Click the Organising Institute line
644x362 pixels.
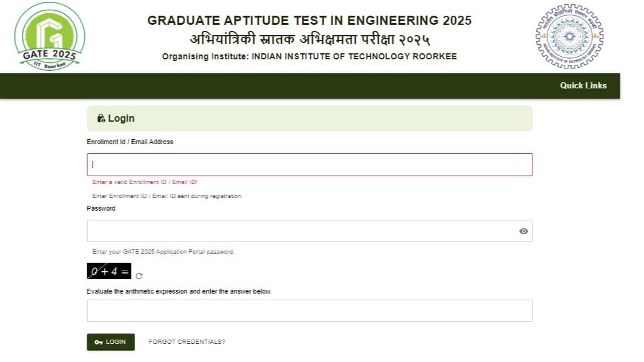(x=309, y=57)
